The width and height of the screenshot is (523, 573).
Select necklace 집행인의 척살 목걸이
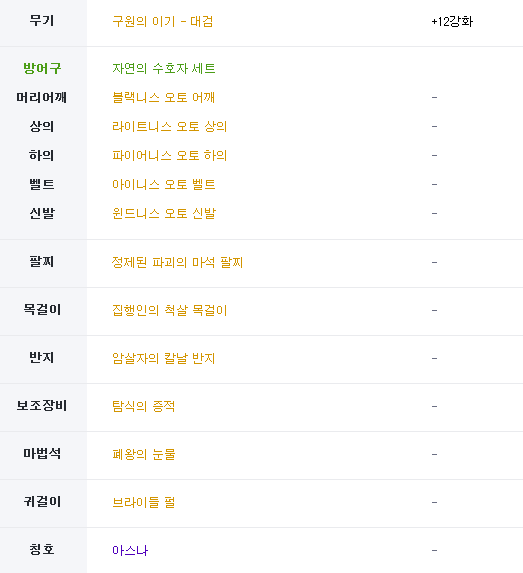(169, 310)
